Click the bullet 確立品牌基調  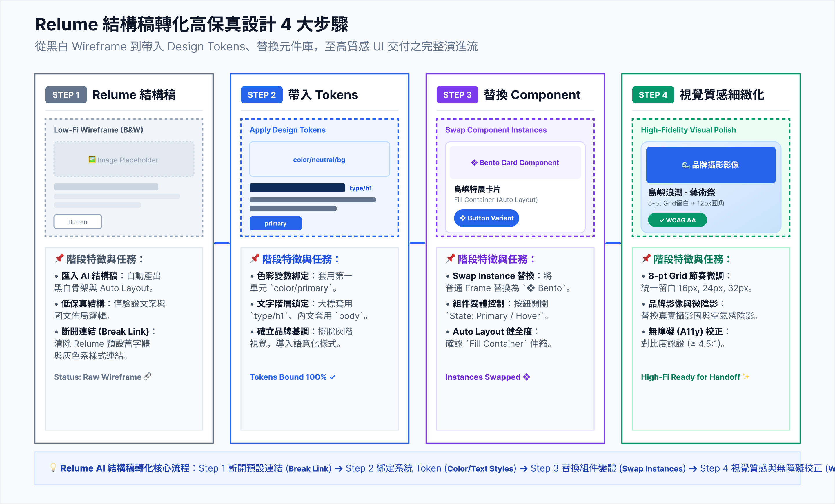[x=283, y=331]
